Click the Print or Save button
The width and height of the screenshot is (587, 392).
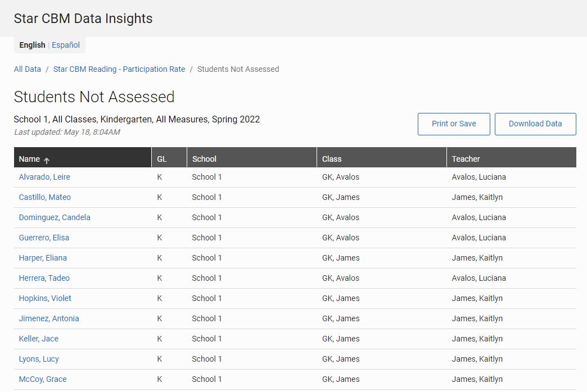[454, 124]
